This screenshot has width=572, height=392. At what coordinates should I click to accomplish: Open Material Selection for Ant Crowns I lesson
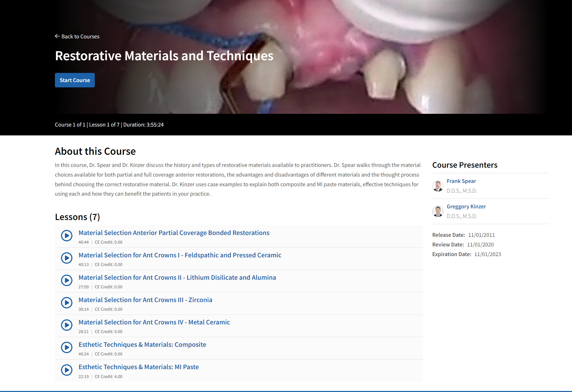click(180, 255)
